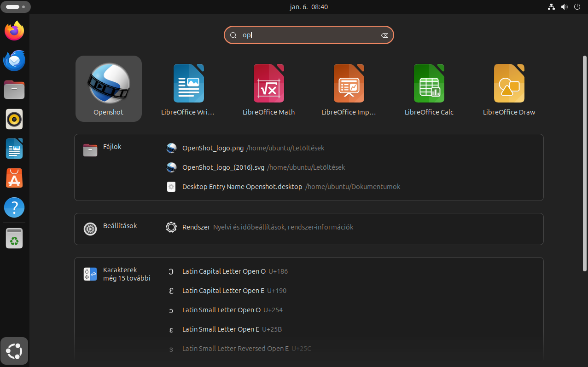Open the OpenShot_logo_(2016).svg file

pos(223,167)
